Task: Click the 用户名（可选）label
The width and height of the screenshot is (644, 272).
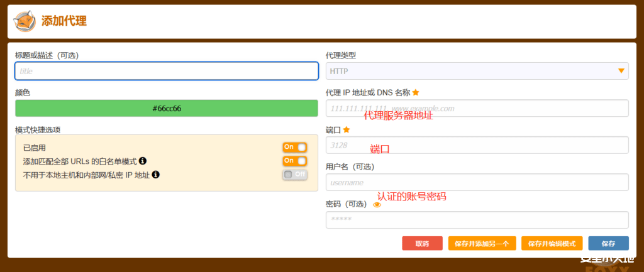Action: (350, 166)
